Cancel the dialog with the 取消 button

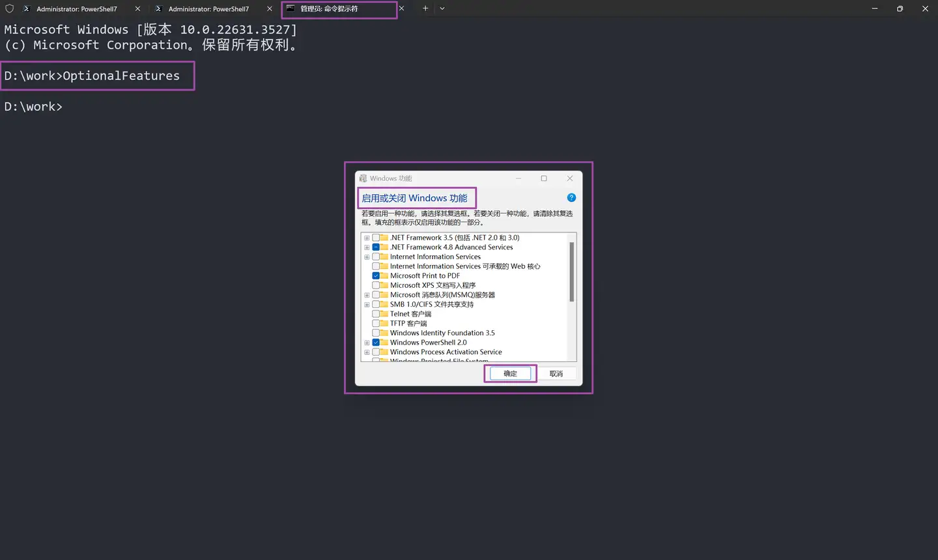pyautogui.click(x=556, y=374)
